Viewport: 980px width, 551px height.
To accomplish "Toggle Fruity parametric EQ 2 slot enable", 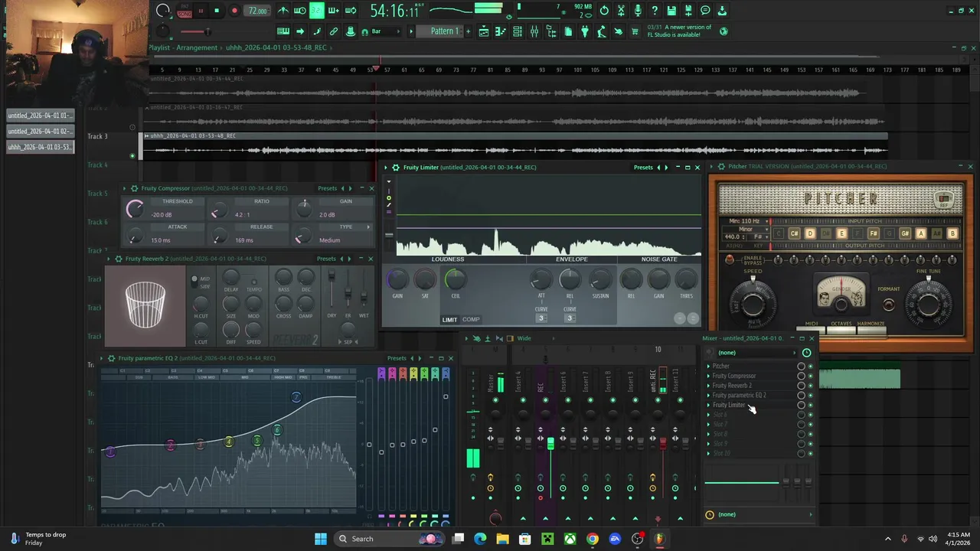I will pyautogui.click(x=811, y=396).
